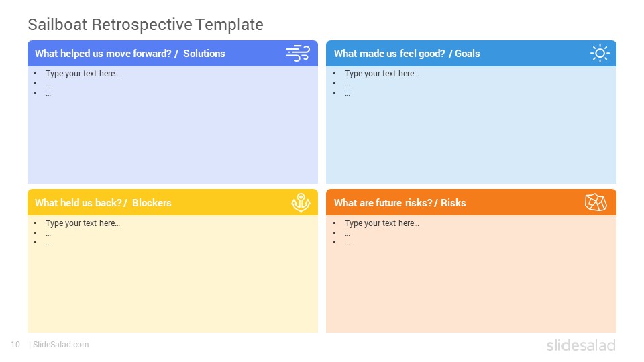The height and width of the screenshot is (362, 644).
Task: Select the Sailboat Retrospective Template title
Action: click(146, 25)
